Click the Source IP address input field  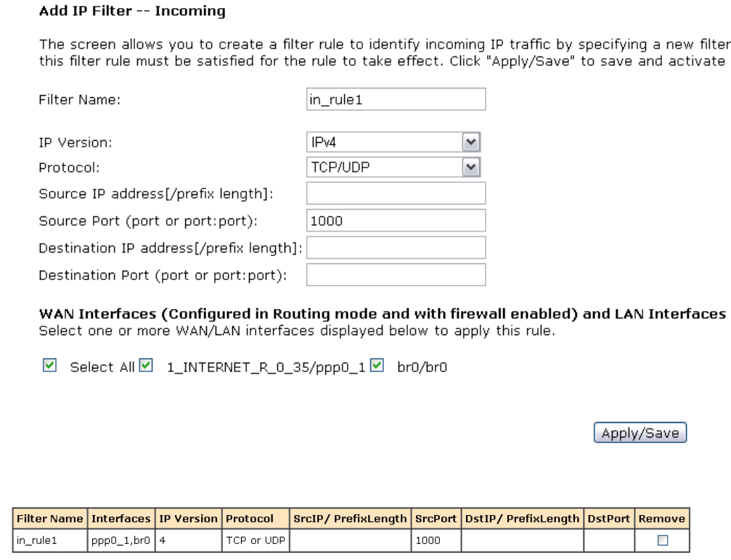(396, 194)
